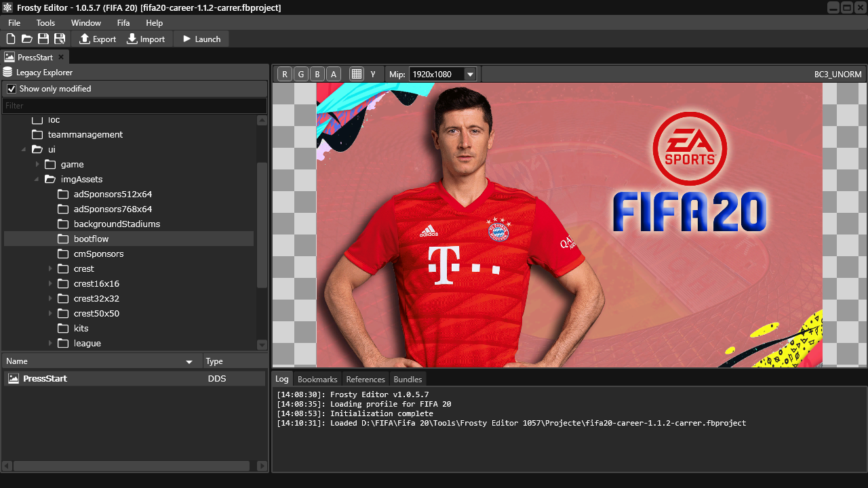Launch the game with Launch button
This screenshot has width=868, height=488.
[201, 39]
